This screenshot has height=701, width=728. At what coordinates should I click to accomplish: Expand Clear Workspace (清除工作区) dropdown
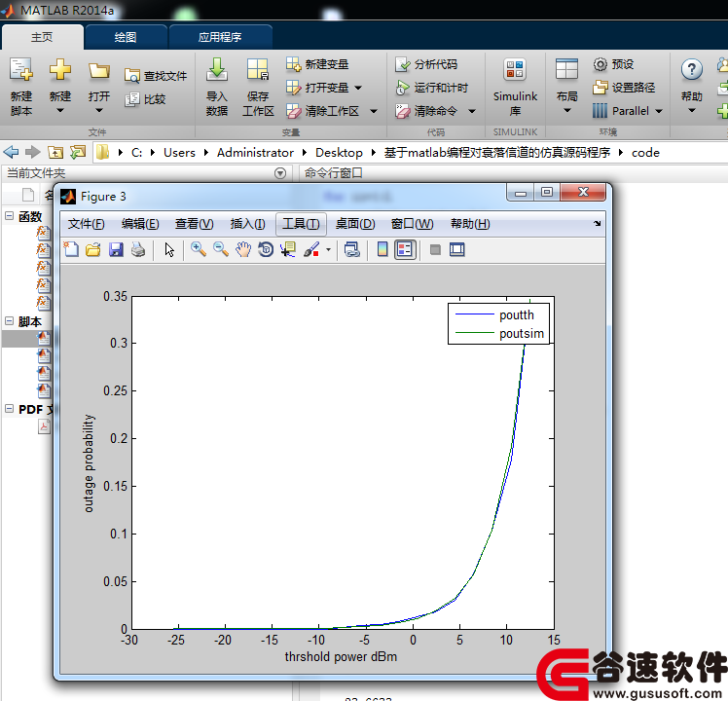374,111
